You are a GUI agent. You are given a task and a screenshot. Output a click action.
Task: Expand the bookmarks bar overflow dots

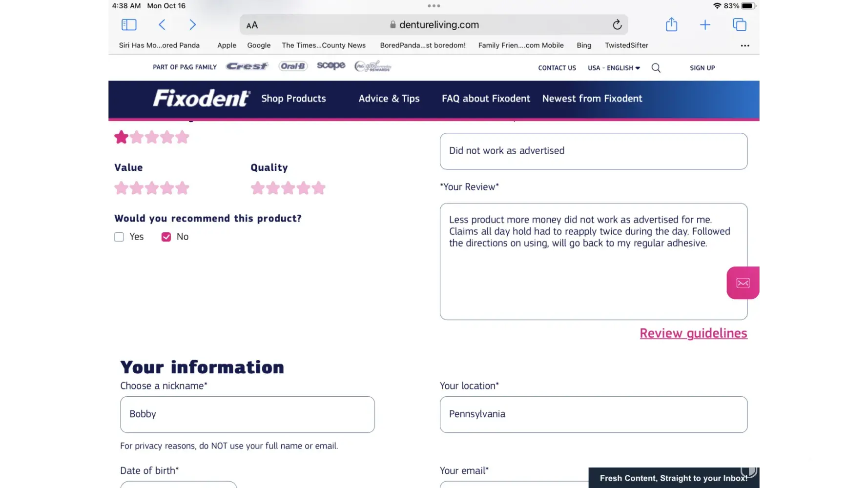tap(744, 45)
